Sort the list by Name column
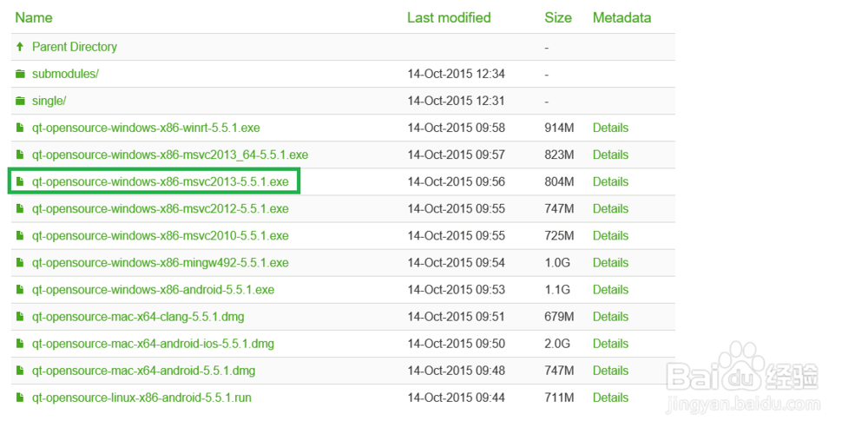The height and width of the screenshot is (434, 868). coord(34,17)
